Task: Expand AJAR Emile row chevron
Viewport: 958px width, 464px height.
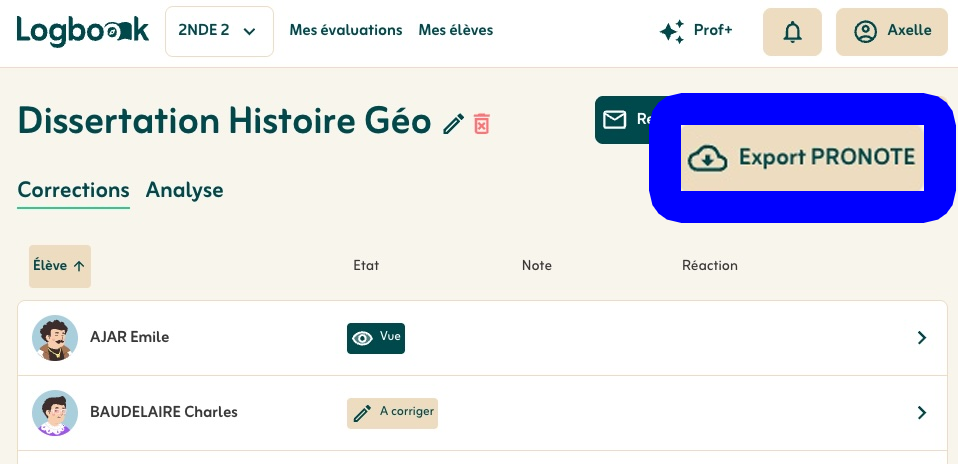Action: [x=922, y=337]
